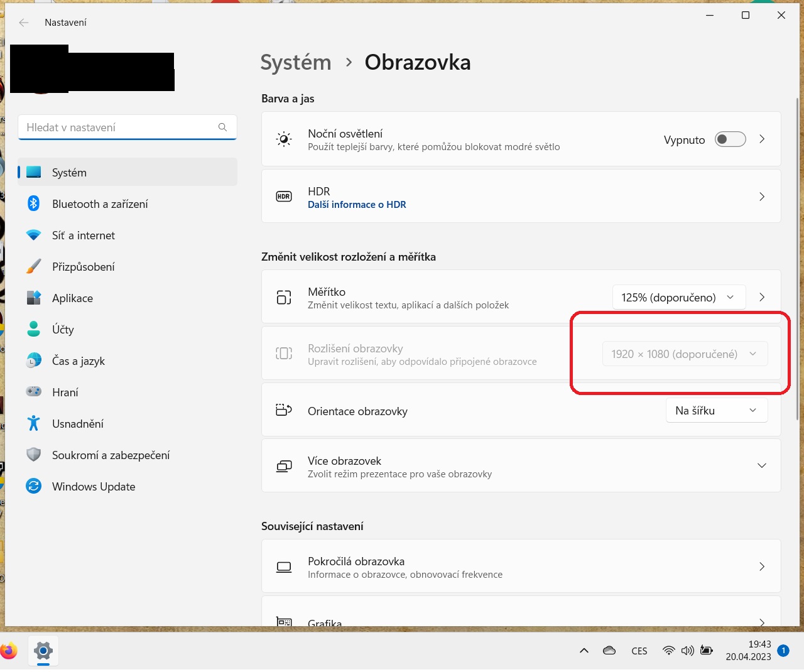The image size is (804, 672).
Task: Show hidden tray icons with the caret
Action: [584, 651]
